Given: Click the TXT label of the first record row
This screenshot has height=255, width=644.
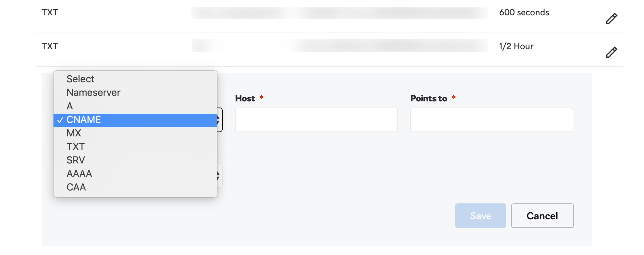Looking at the screenshot, I should click(50, 13).
